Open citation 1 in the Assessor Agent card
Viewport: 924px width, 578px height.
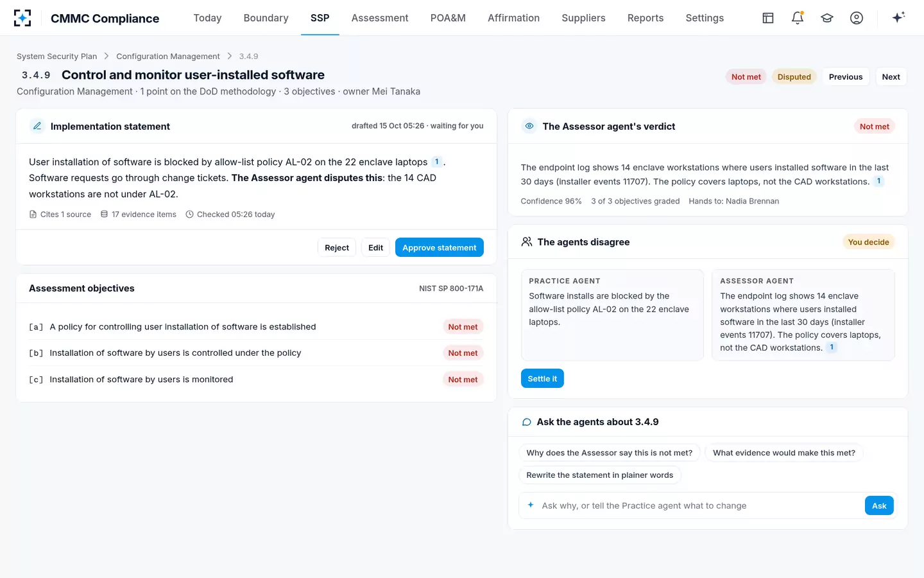832,347
